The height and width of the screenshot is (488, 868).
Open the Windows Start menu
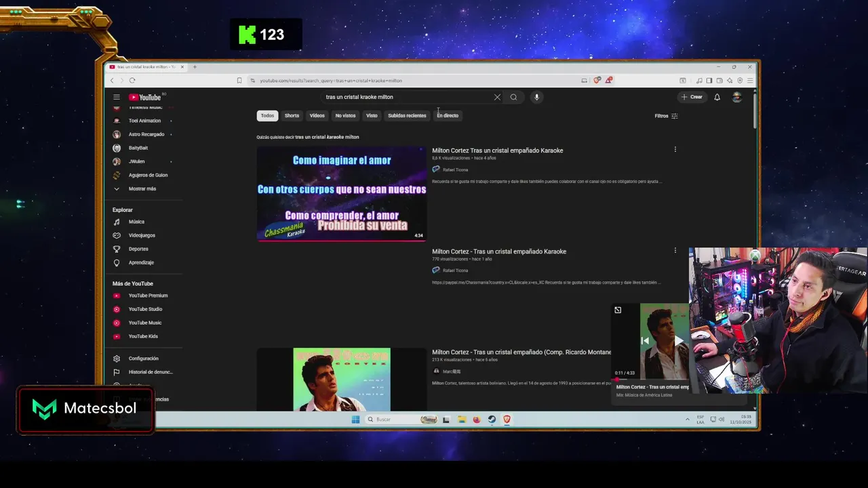355,420
